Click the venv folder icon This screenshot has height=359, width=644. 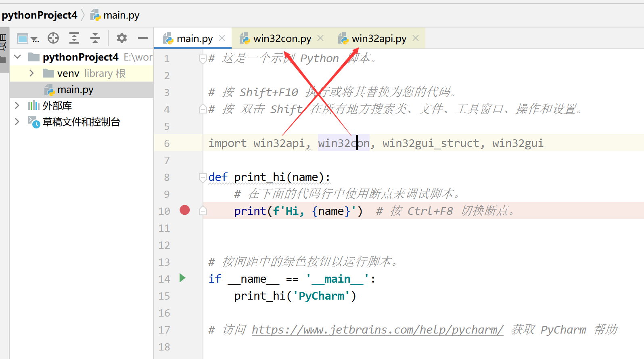point(48,73)
